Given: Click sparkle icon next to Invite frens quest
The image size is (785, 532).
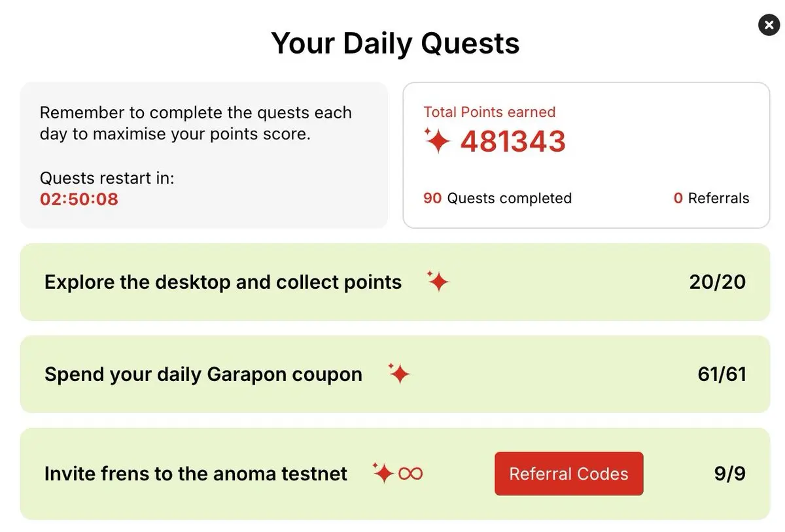Looking at the screenshot, I should pos(383,473).
